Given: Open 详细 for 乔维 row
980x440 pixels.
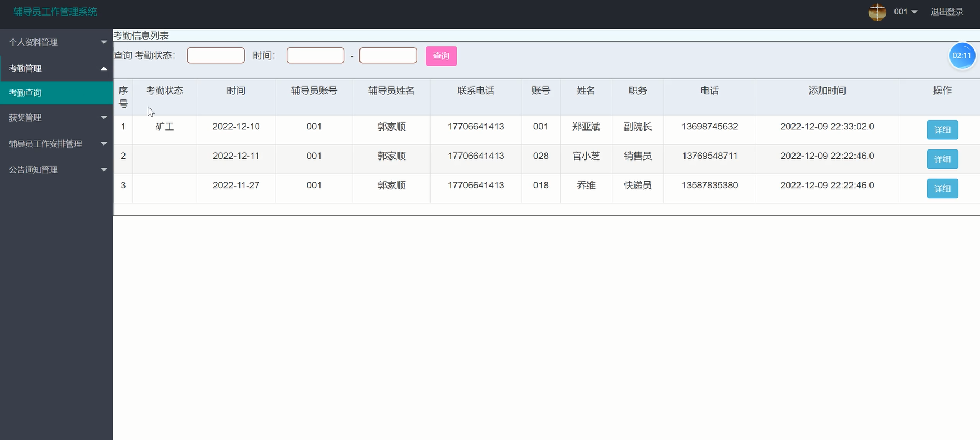Looking at the screenshot, I should tap(942, 189).
